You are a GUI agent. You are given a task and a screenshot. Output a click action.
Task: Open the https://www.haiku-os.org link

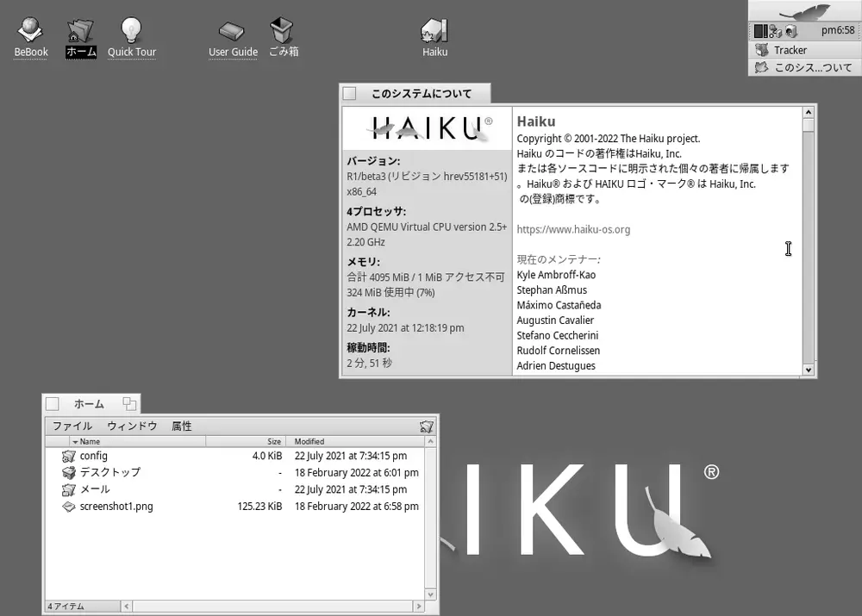click(x=573, y=230)
